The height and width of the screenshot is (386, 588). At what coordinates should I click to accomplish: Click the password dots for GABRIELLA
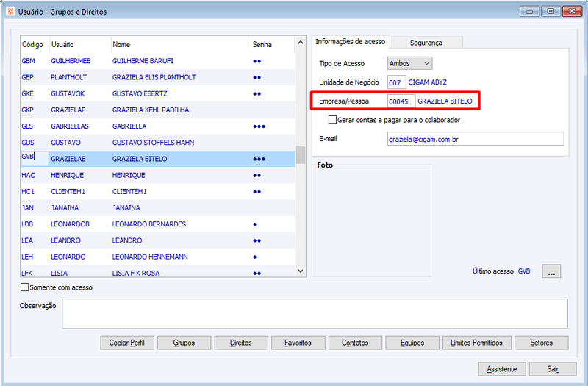[259, 126]
